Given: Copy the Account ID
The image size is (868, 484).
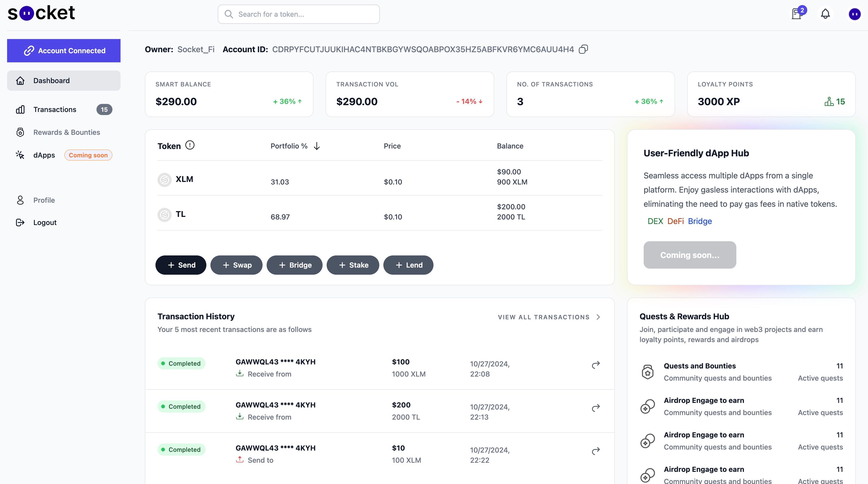Looking at the screenshot, I should tap(583, 49).
